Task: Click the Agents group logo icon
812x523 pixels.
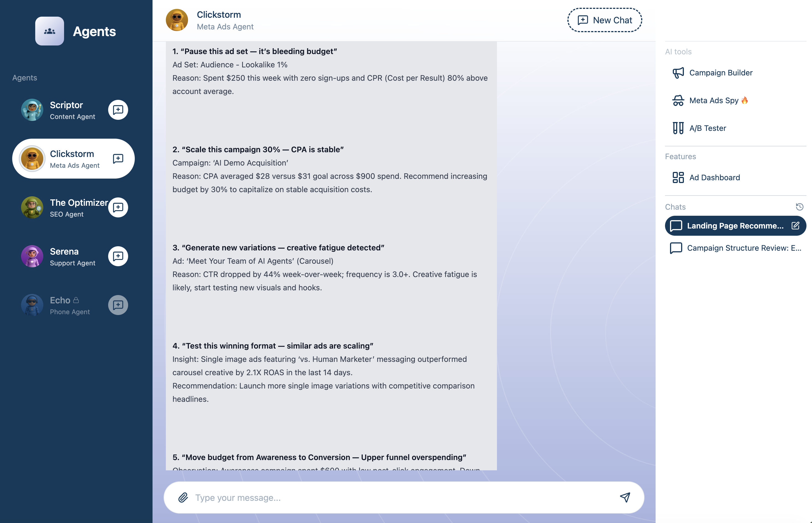Action: point(50,31)
